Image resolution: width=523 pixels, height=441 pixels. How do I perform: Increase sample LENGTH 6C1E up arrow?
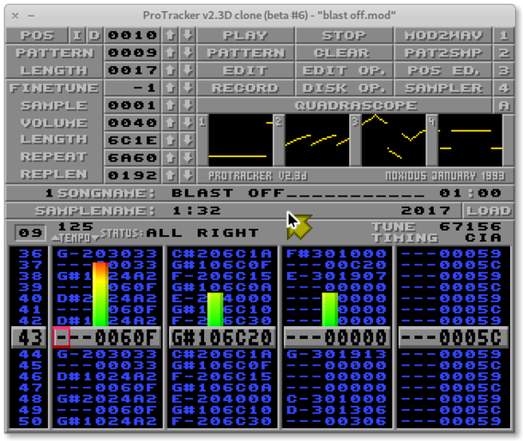170,140
